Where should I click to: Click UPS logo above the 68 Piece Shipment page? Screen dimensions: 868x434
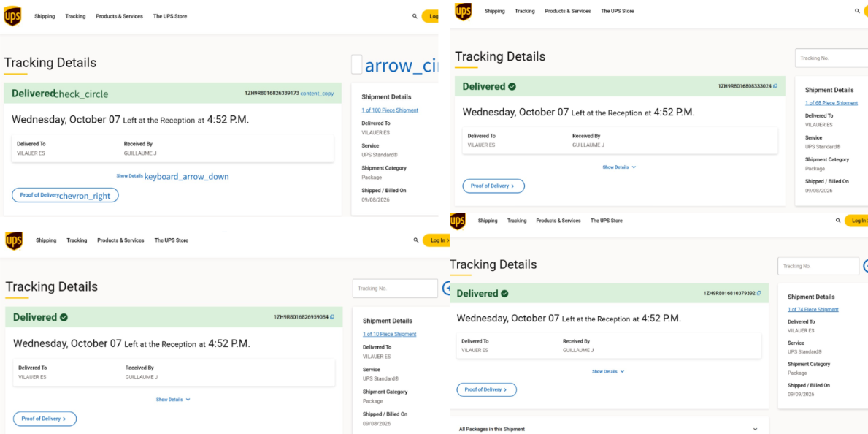(464, 11)
